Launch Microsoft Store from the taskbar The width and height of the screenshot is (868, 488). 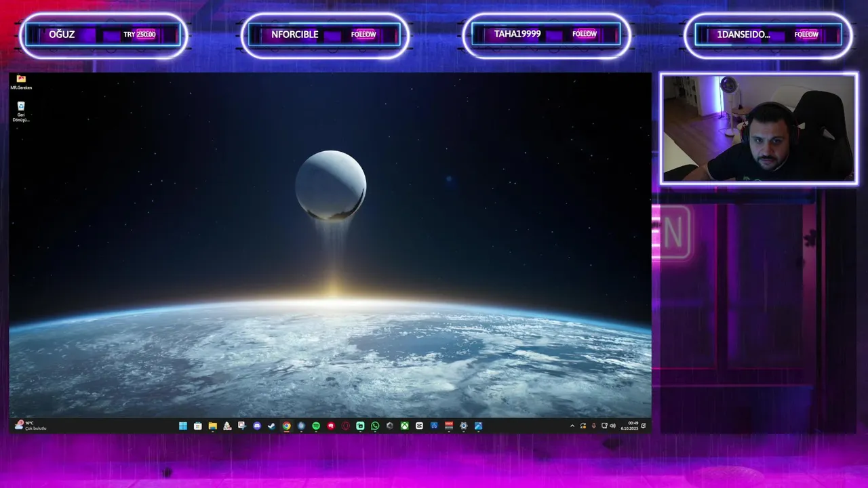coord(198,426)
